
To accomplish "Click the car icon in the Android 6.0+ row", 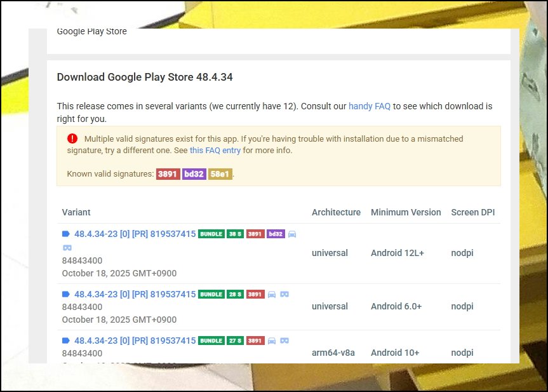I will [272, 294].
